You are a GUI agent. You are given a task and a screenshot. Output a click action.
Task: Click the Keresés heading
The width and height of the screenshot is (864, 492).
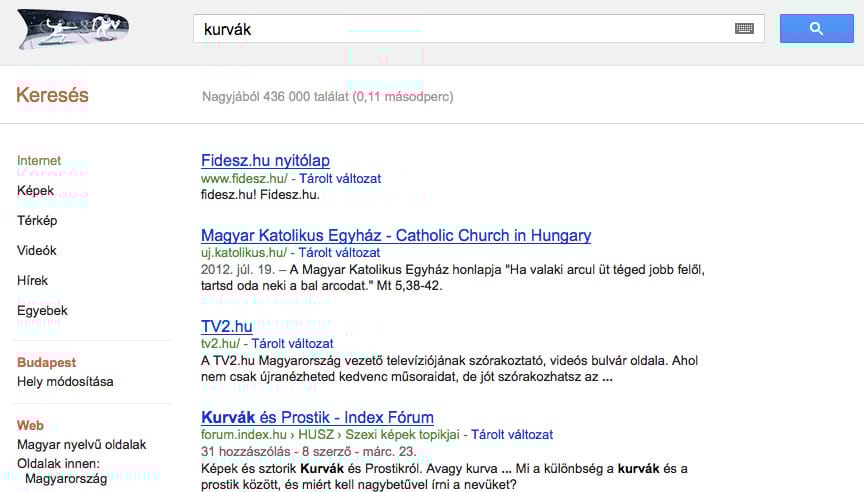[x=52, y=95]
